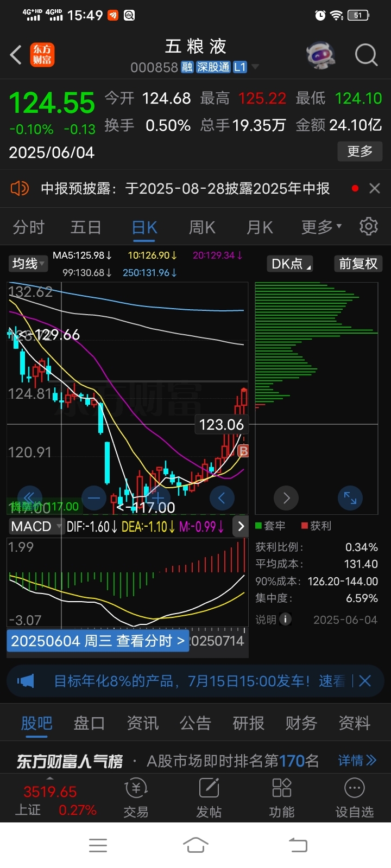
Task: Tap the B buy-signal marker on chart
Action: (x=243, y=451)
